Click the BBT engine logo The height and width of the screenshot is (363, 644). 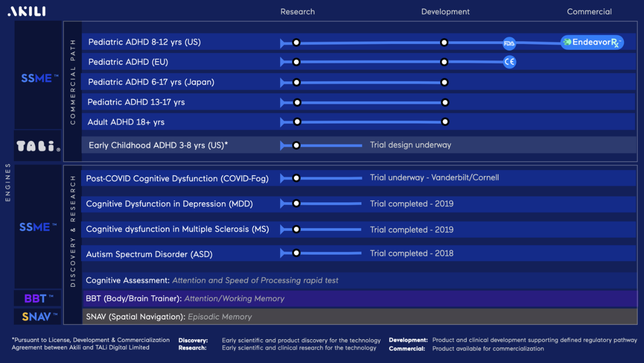point(38,298)
